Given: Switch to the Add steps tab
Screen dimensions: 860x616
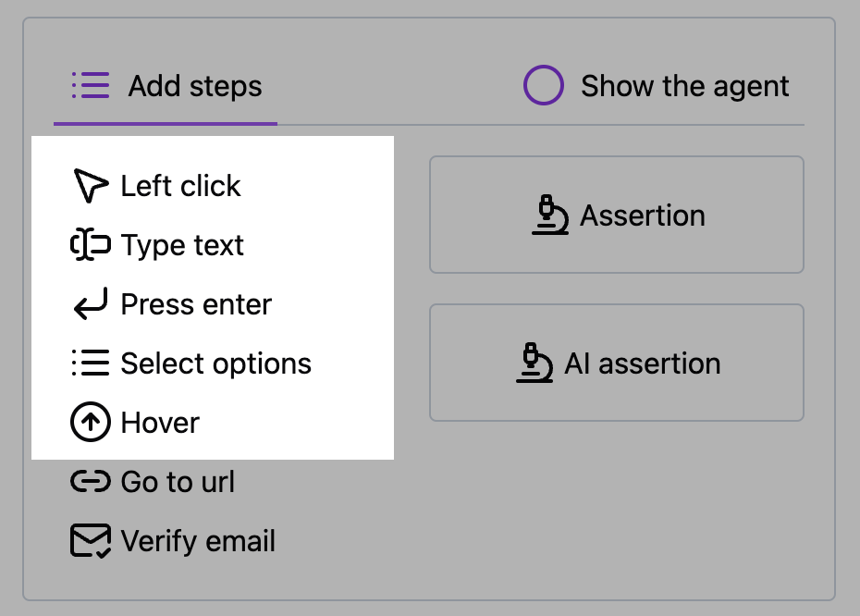Looking at the screenshot, I should [x=166, y=86].
